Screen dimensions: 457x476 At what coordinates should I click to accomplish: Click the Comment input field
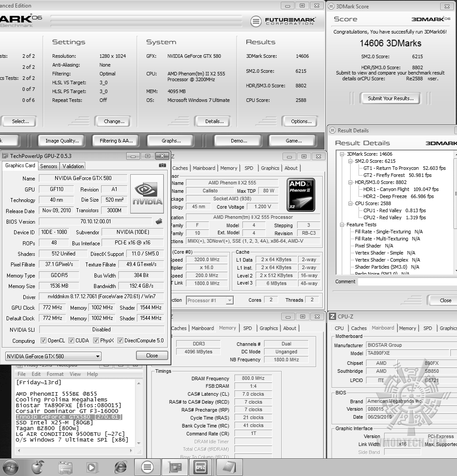[x=407, y=281]
